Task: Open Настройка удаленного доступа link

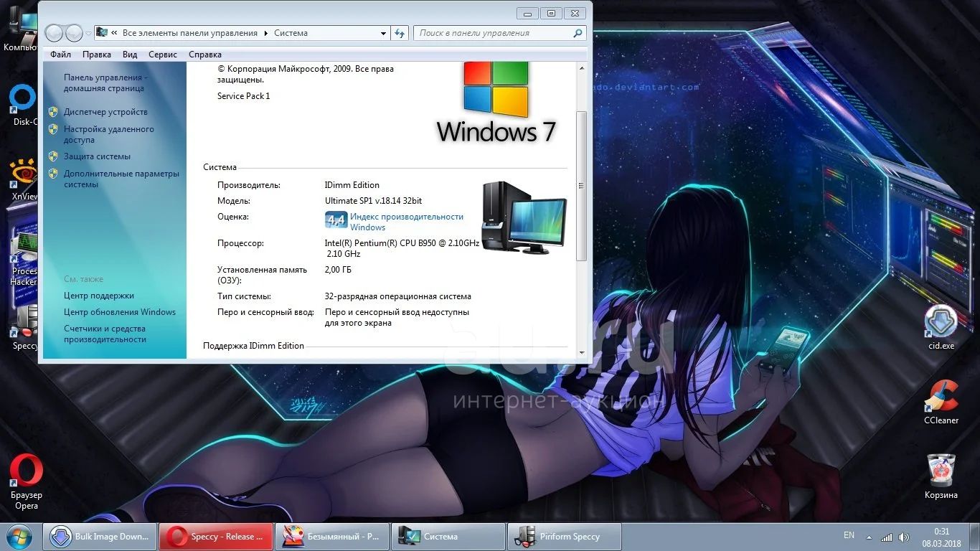Action: point(108,135)
